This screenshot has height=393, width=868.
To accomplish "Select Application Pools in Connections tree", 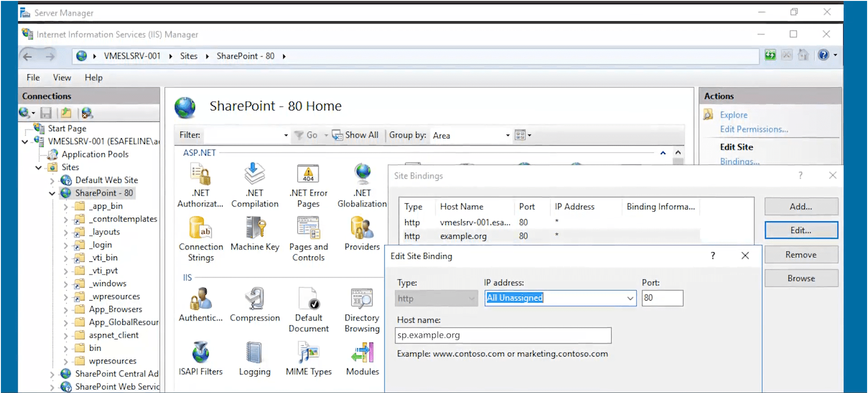I will (x=95, y=155).
